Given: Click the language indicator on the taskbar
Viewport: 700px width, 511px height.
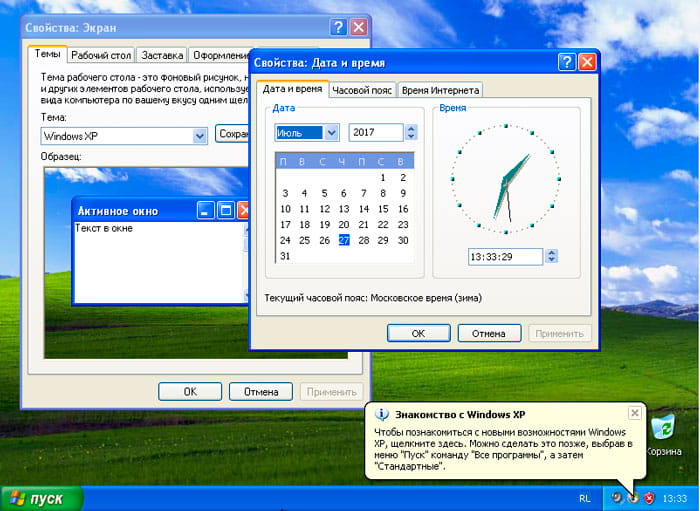Looking at the screenshot, I should pyautogui.click(x=584, y=499).
